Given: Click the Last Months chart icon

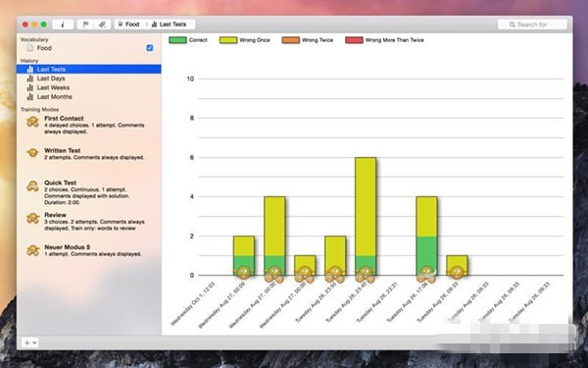Looking at the screenshot, I should (30, 96).
